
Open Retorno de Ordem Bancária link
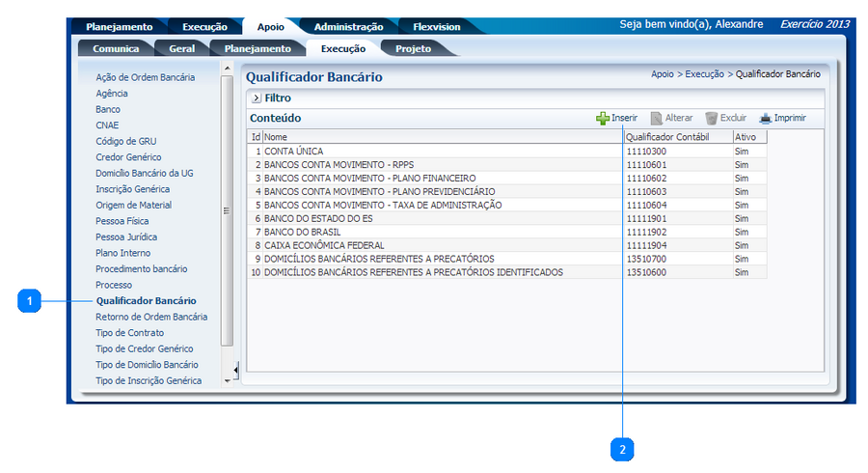(151, 317)
